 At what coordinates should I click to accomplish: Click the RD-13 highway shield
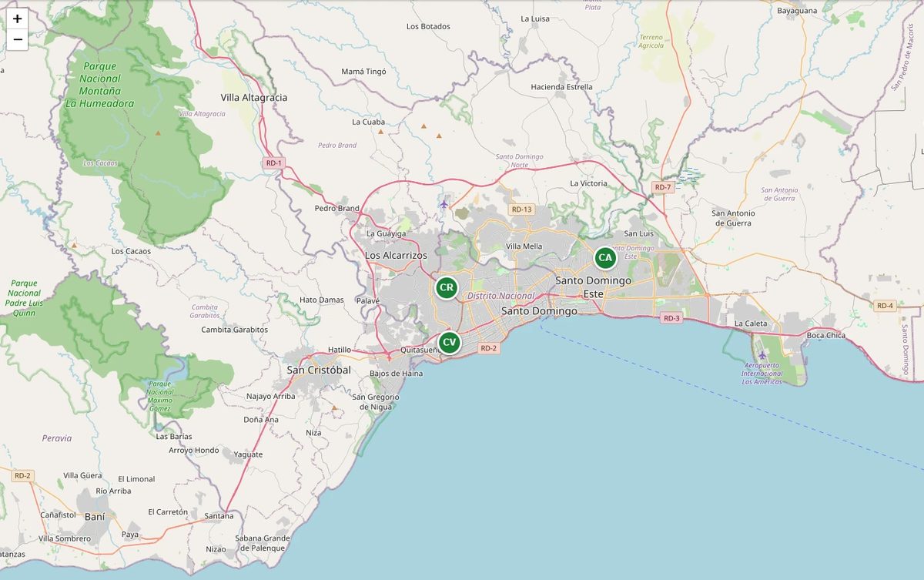(521, 210)
